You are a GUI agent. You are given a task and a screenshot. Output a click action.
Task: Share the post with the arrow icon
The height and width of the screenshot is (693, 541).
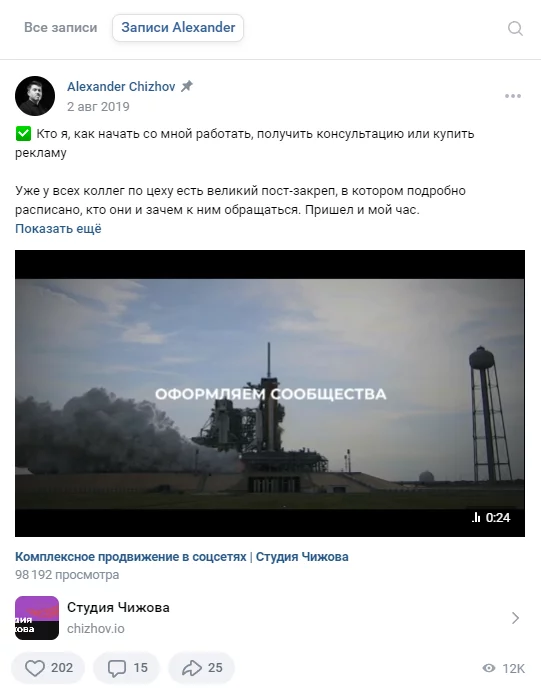[191, 668]
